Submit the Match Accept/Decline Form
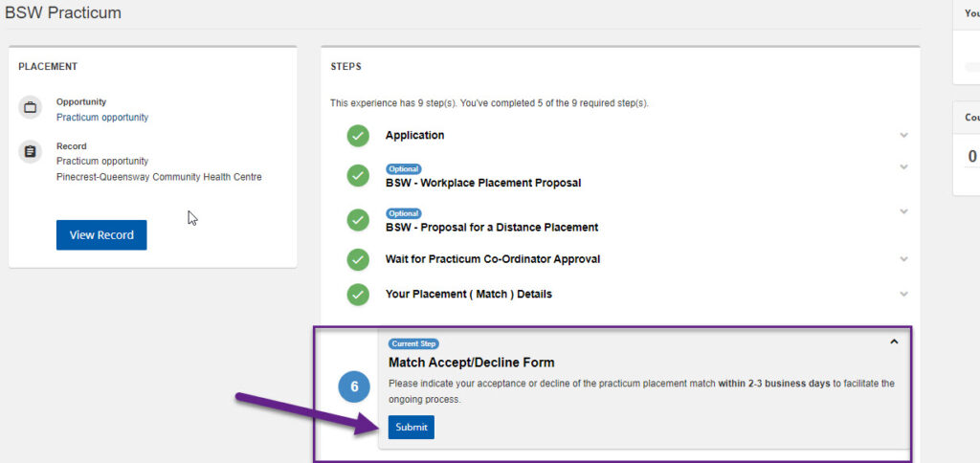The width and height of the screenshot is (980, 463). [412, 427]
